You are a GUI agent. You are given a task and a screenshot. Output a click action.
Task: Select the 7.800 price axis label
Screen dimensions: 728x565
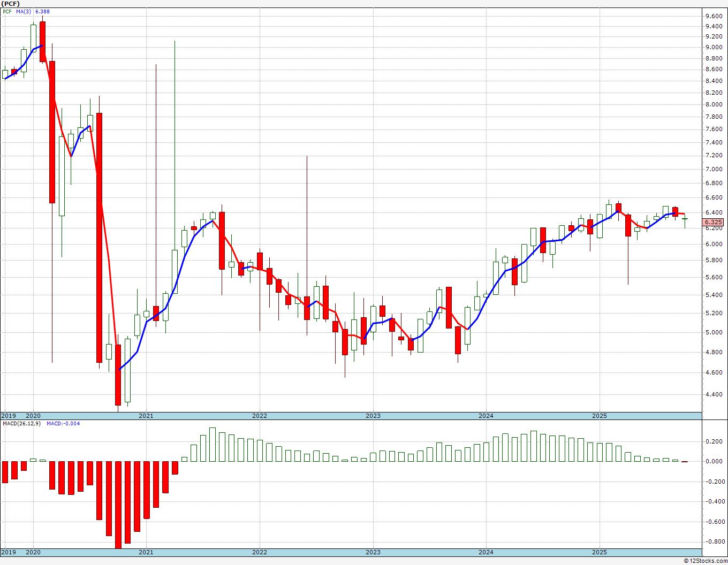click(x=714, y=117)
